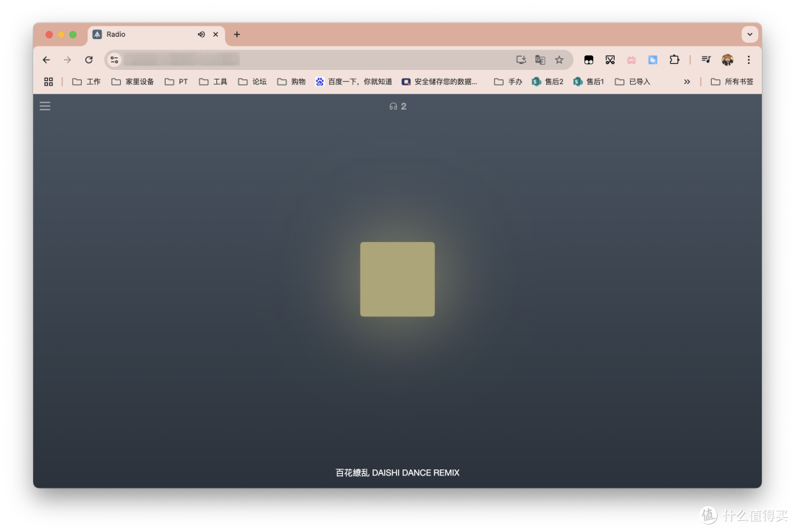Go back to the previous page
Image resolution: width=795 pixels, height=532 pixels.
click(x=46, y=60)
